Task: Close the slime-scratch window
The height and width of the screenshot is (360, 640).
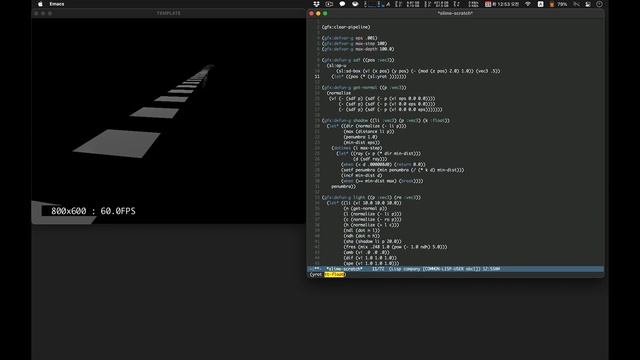Action: click(x=311, y=13)
